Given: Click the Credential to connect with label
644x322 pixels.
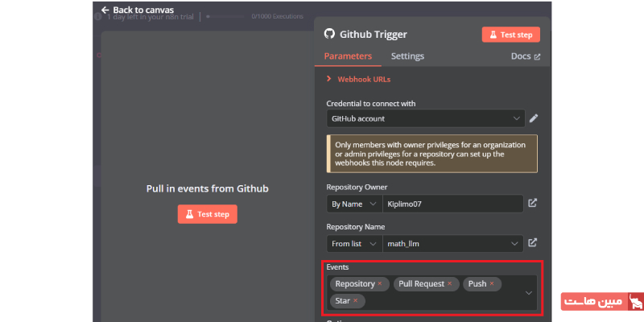Looking at the screenshot, I should tap(371, 104).
